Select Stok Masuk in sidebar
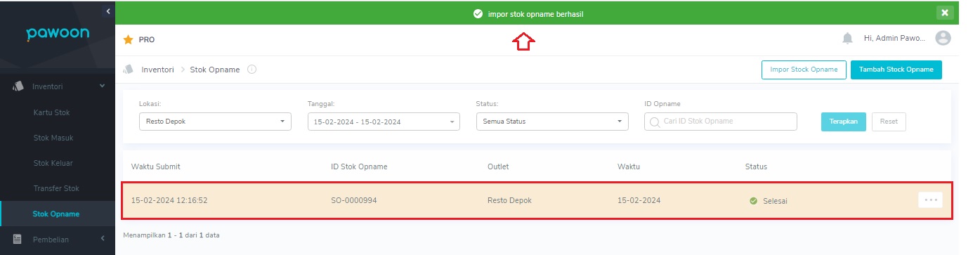 click(x=53, y=138)
